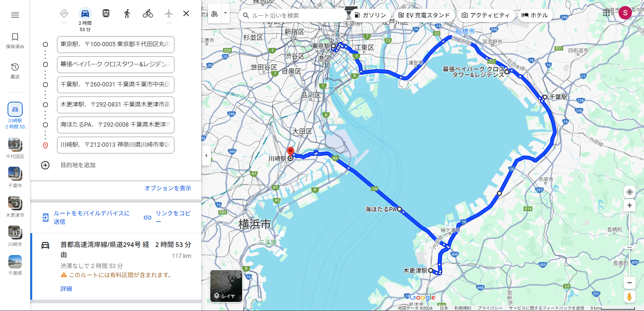Show my current location

(x=630, y=192)
